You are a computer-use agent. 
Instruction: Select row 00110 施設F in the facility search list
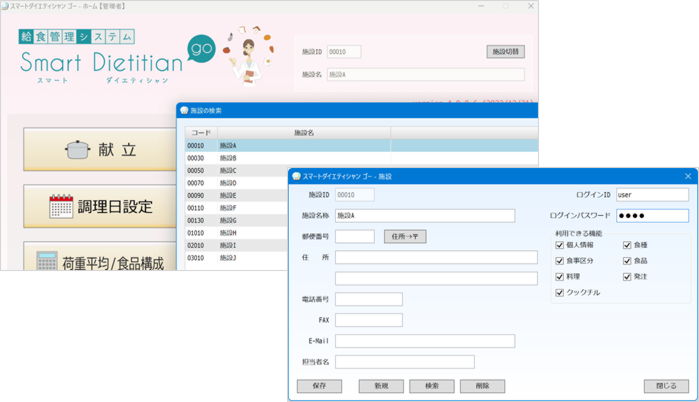237,208
